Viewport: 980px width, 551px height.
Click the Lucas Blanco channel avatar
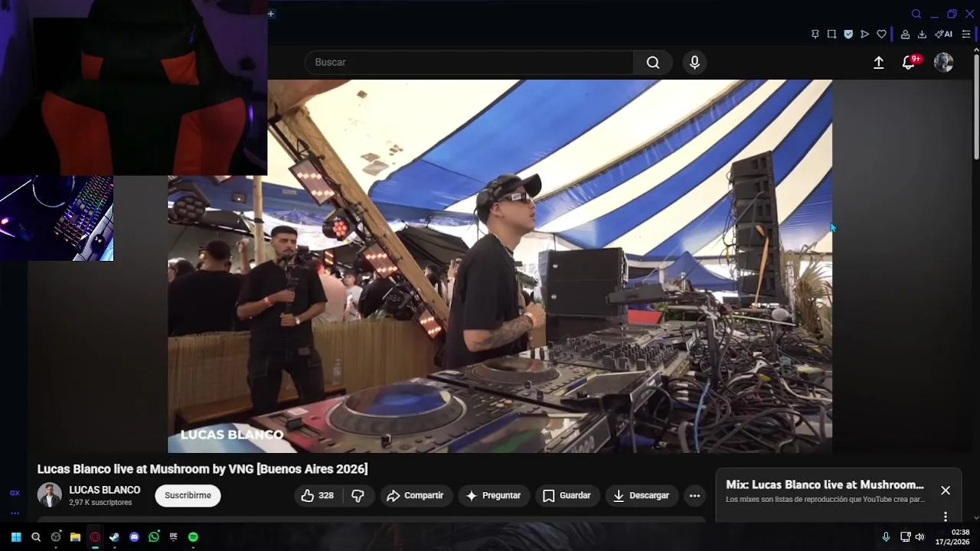pyautogui.click(x=50, y=495)
